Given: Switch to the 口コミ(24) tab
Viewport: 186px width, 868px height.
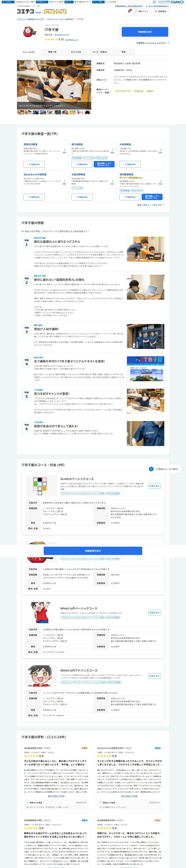Looking at the screenshot, I should pyautogui.click(x=76, y=52).
